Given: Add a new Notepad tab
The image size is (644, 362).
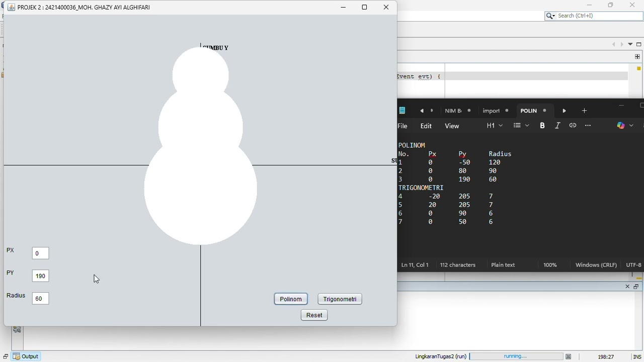Looking at the screenshot, I should pos(584,111).
